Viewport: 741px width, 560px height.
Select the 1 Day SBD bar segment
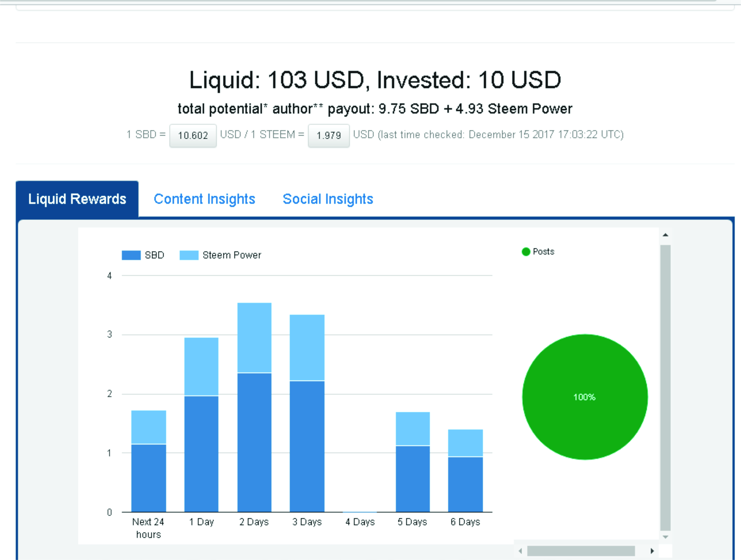click(201, 454)
